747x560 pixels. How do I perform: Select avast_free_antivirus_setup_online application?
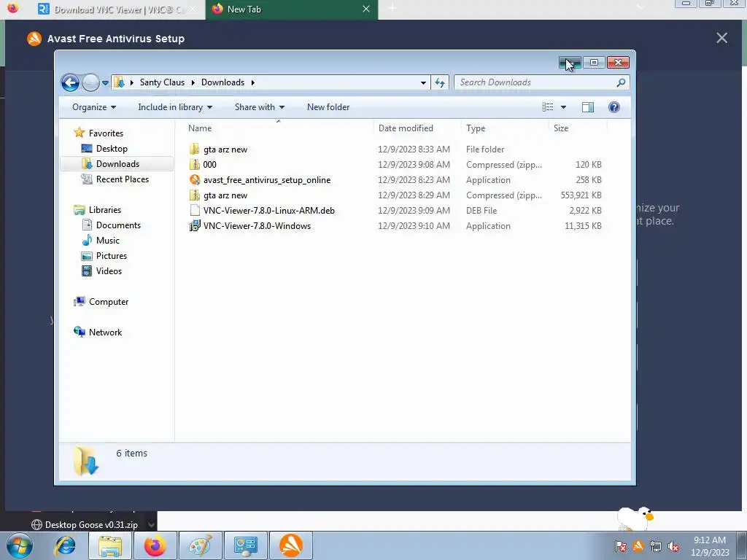[x=267, y=180]
